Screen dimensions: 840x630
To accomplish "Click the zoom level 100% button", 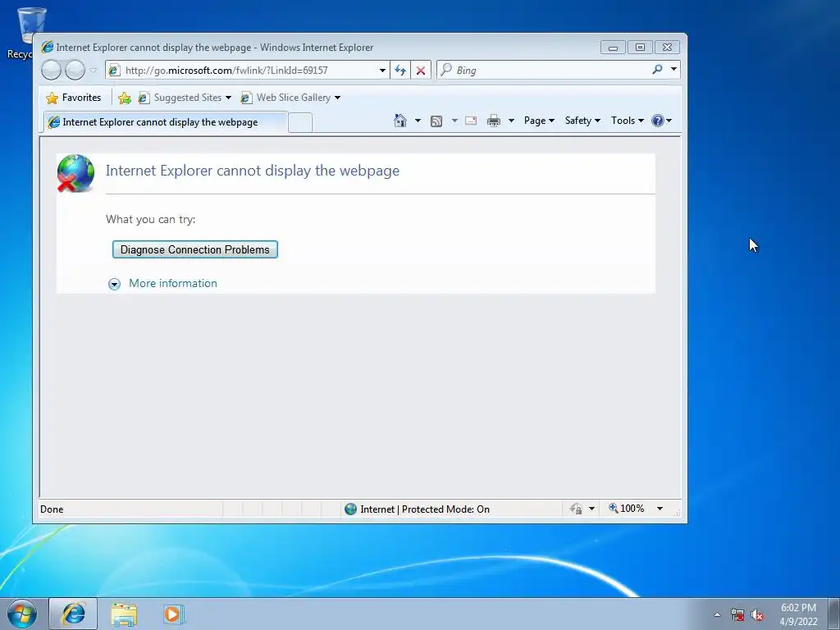I will (626, 509).
